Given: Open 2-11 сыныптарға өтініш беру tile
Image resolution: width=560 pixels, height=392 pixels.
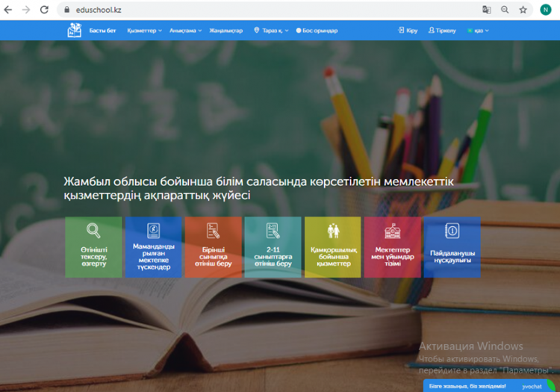Looking at the screenshot, I should tap(273, 247).
